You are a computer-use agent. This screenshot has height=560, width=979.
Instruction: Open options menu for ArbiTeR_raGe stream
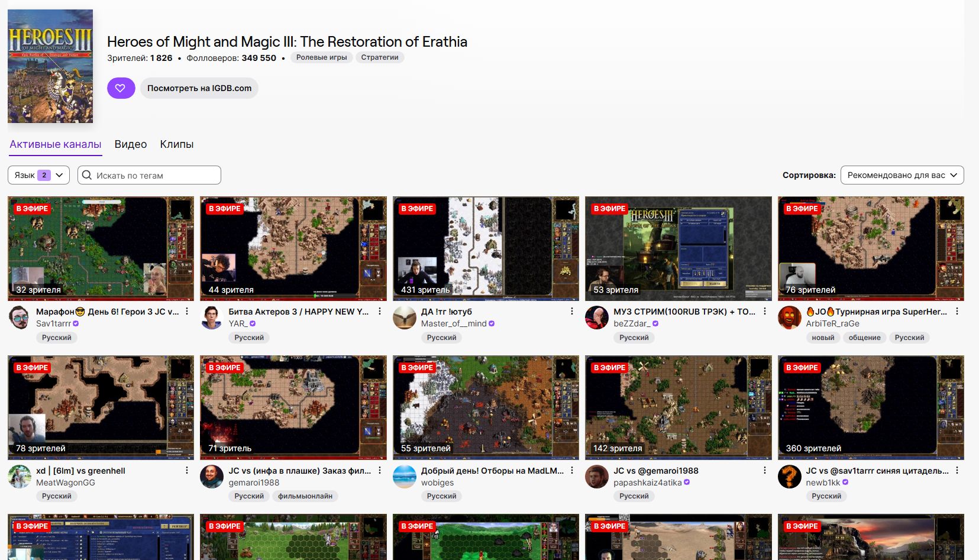coord(957,311)
